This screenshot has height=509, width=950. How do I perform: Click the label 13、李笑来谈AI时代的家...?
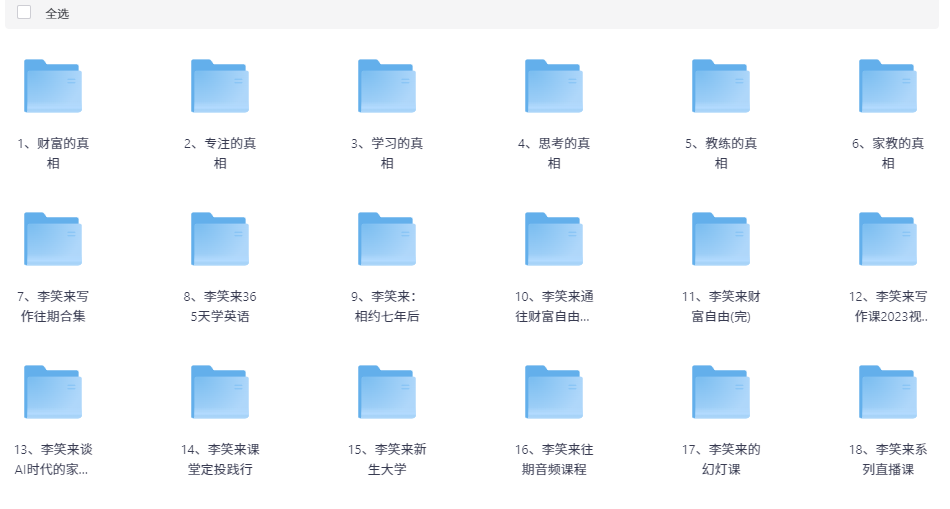click(x=53, y=459)
